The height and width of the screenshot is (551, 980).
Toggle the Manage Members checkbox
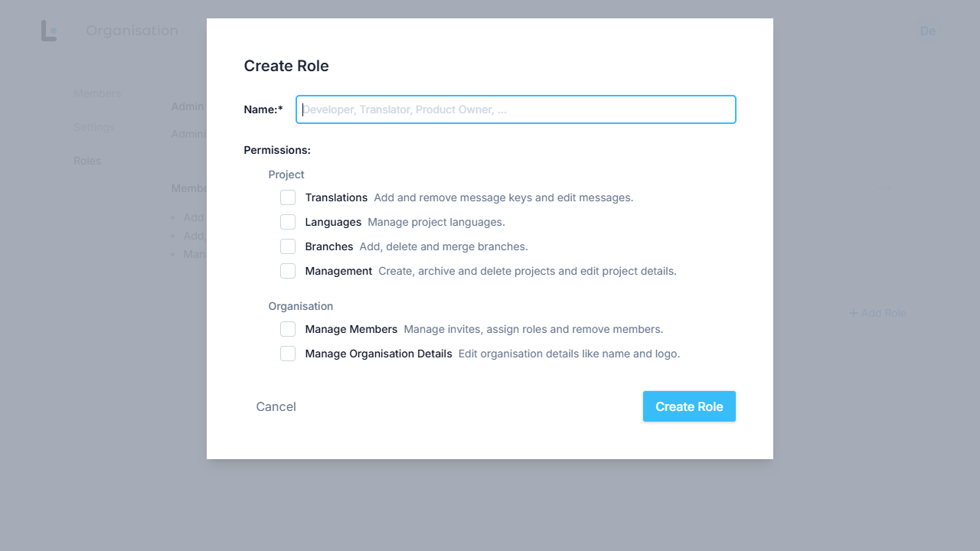point(288,329)
